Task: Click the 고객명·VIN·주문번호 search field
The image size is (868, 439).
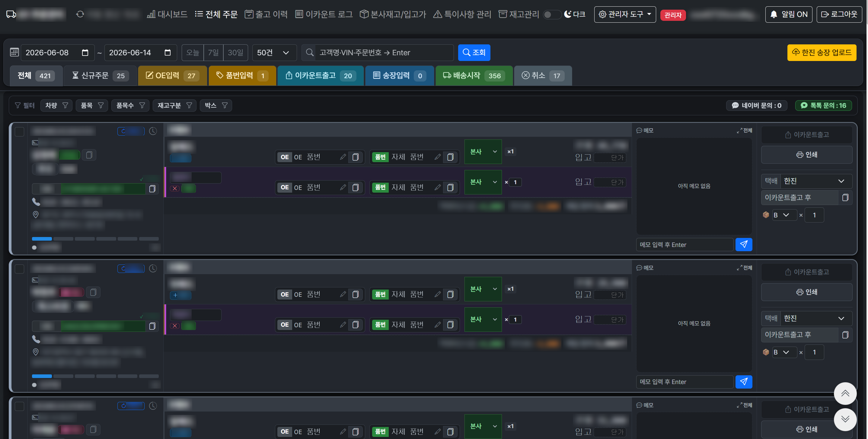Action: click(x=384, y=53)
